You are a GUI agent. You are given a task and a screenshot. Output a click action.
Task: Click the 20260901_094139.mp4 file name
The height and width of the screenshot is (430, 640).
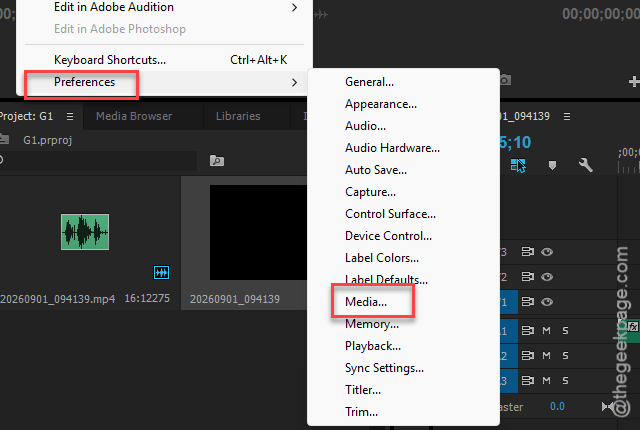click(58, 299)
